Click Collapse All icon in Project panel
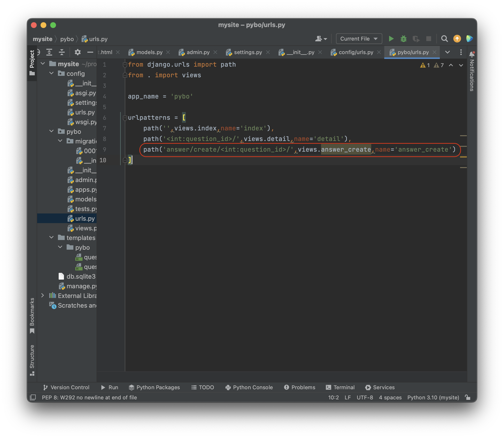 [x=62, y=52]
